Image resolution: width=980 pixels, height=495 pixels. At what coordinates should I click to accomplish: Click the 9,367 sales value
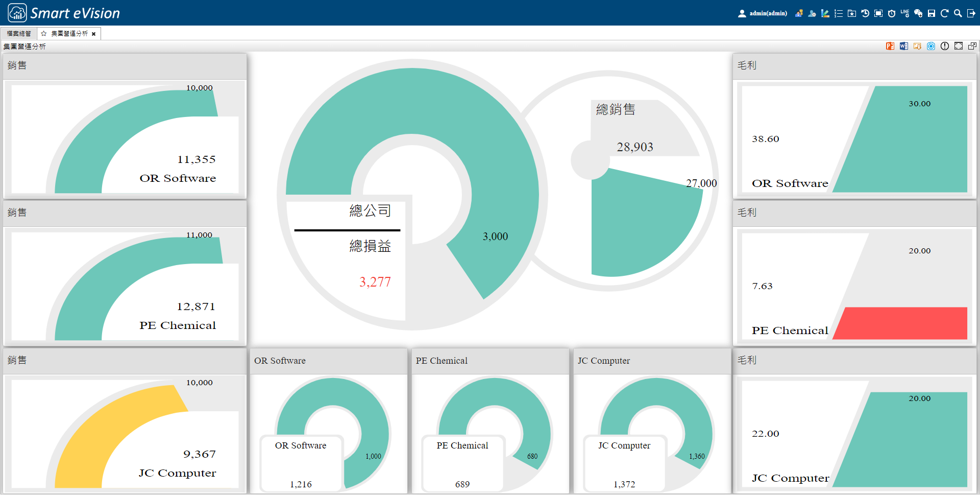point(200,454)
